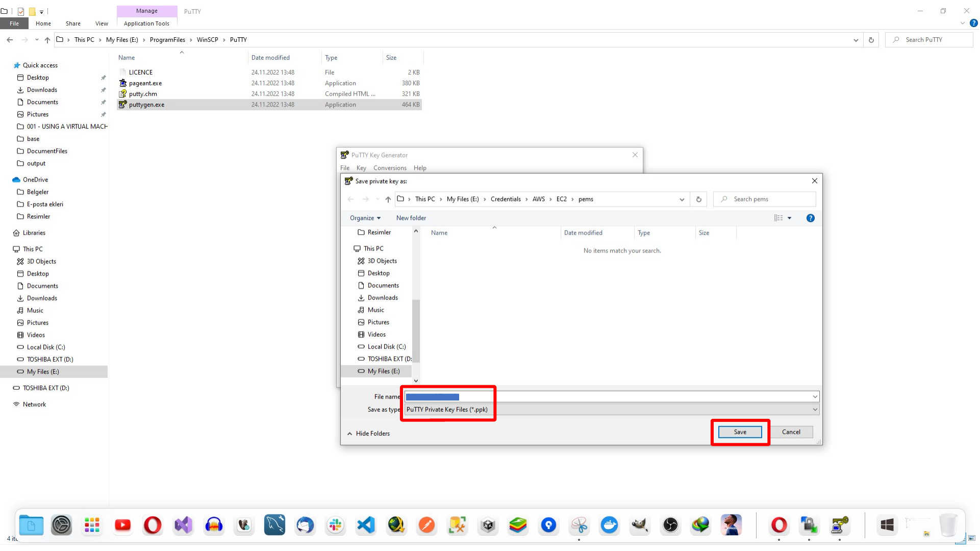This screenshot has height=551, width=980.
Task: Go back in File Explorer
Action: coord(10,40)
